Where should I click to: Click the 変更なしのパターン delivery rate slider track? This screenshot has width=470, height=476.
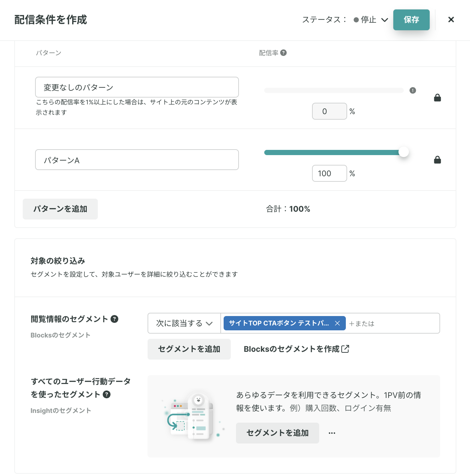pyautogui.click(x=334, y=90)
